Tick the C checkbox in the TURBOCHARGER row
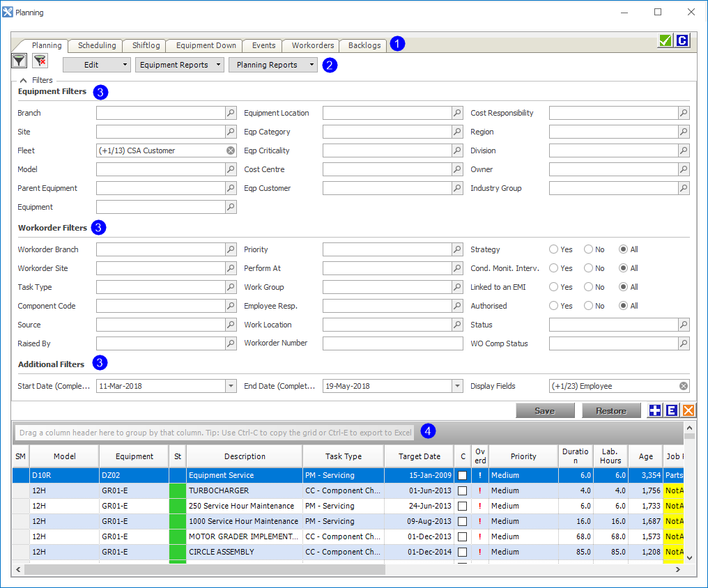Image resolution: width=708 pixels, height=588 pixels. (463, 490)
